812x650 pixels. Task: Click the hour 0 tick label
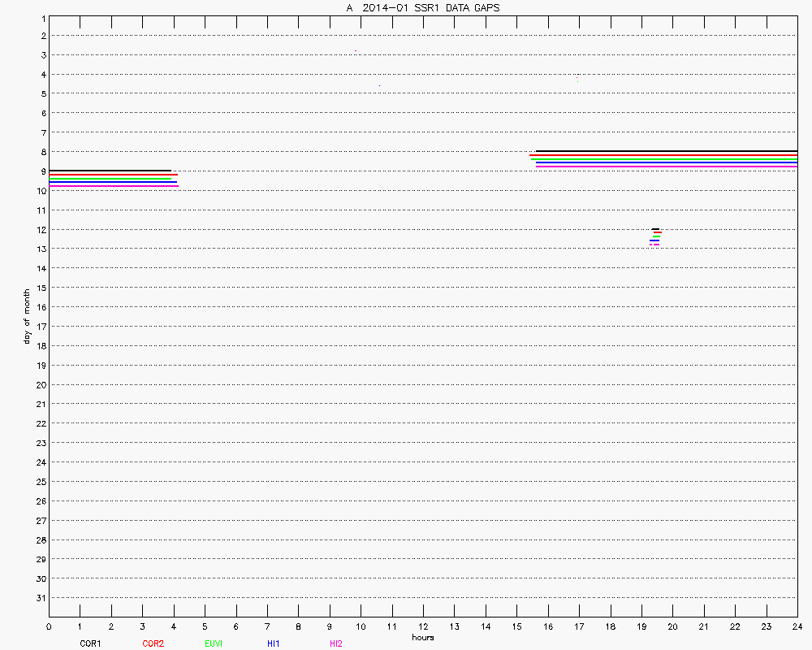pos(49,626)
